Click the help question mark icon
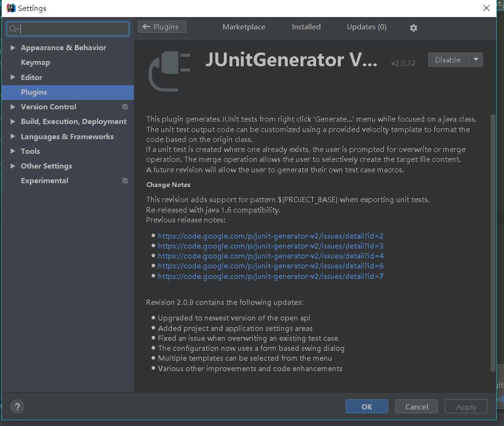 18,407
